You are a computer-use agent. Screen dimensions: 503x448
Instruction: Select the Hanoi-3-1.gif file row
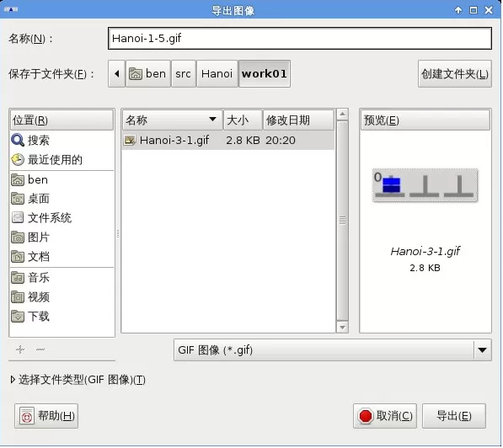pos(228,141)
